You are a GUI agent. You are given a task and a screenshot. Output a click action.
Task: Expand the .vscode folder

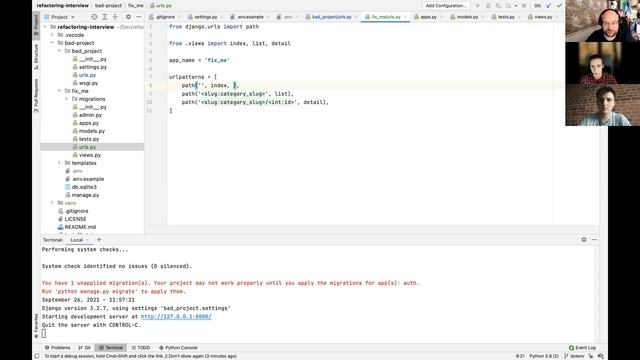[52, 35]
